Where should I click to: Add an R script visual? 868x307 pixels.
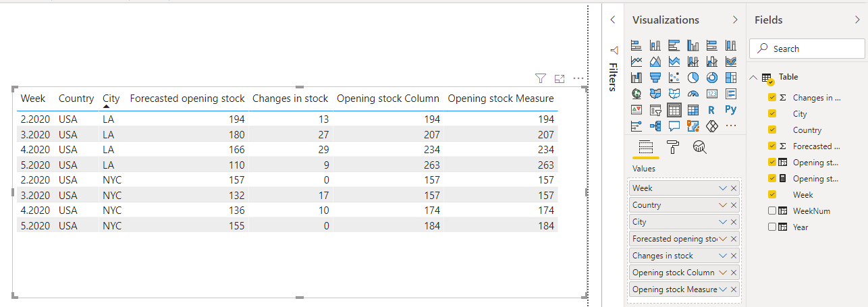coord(711,110)
